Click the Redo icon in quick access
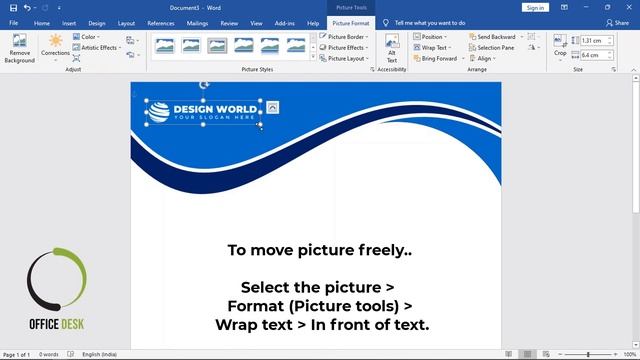The image size is (640, 360). 45,8
